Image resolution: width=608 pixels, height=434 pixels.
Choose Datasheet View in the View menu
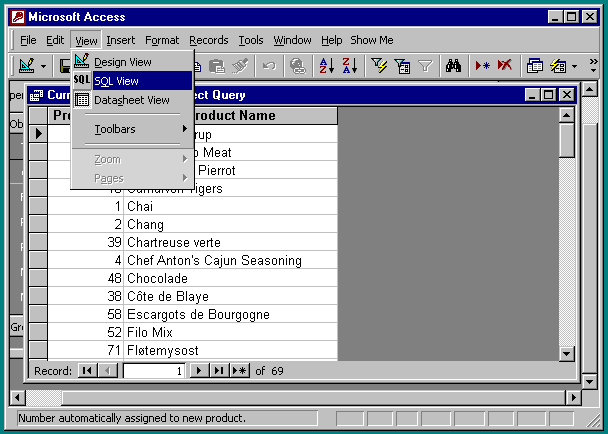(132, 100)
